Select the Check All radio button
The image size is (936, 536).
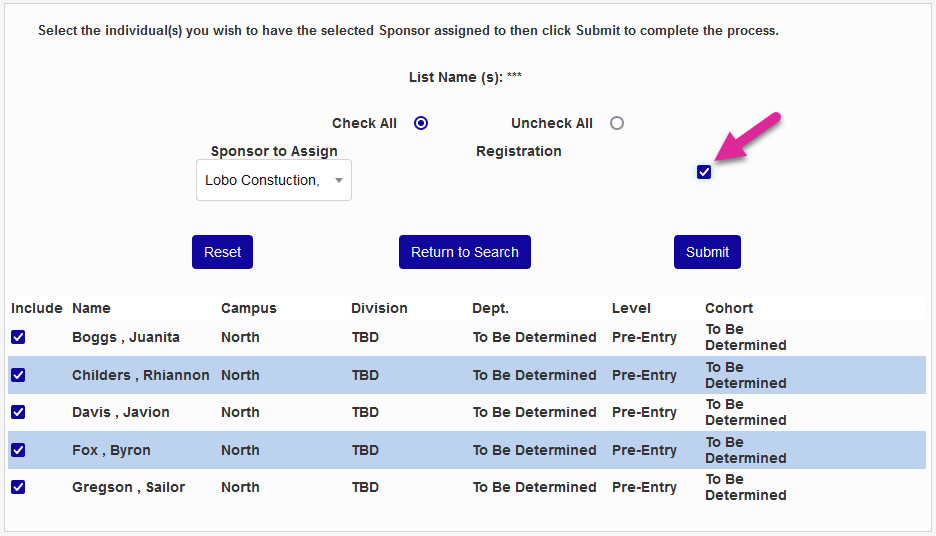(x=421, y=123)
